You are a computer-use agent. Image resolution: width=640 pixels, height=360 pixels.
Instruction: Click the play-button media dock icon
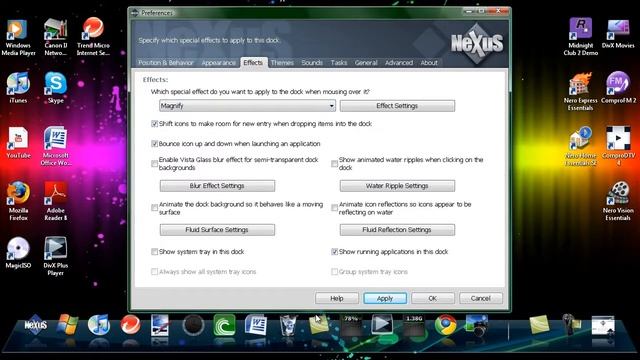[382, 325]
